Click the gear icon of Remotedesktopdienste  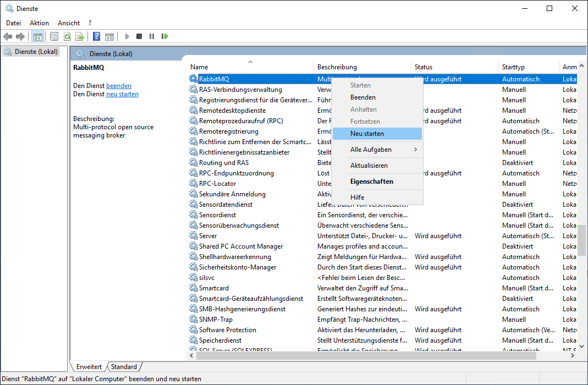(x=193, y=110)
